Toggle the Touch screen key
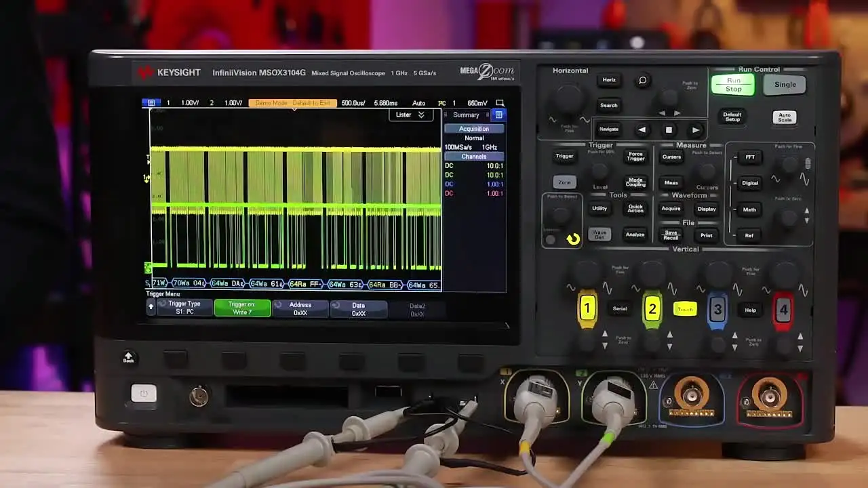Viewport: 868px width, 488px height. click(x=685, y=310)
